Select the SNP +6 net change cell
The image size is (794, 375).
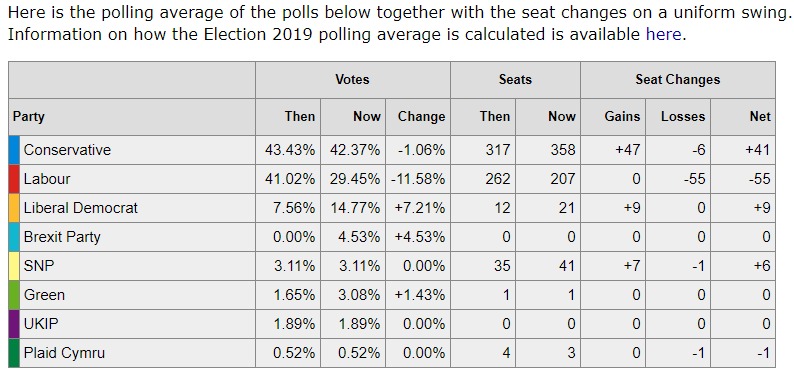pyautogui.click(x=743, y=266)
